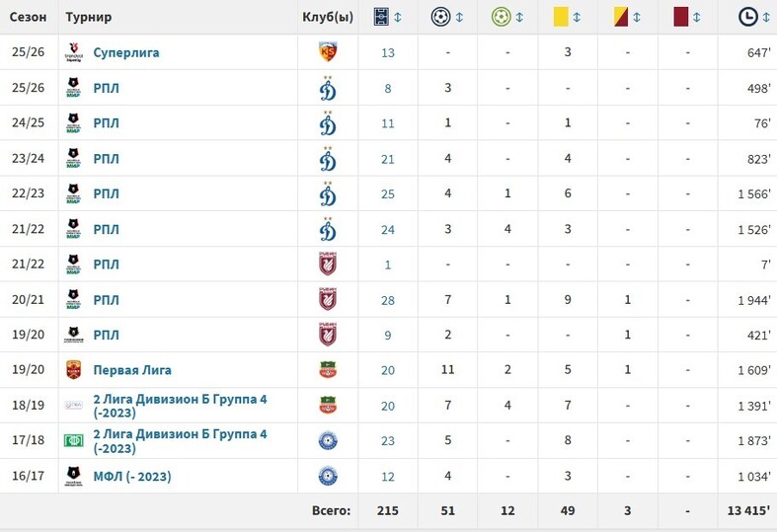Click the 18/19 2 Лига Дивизион Б link
The height and width of the screenshot is (532, 777).
[180, 406]
